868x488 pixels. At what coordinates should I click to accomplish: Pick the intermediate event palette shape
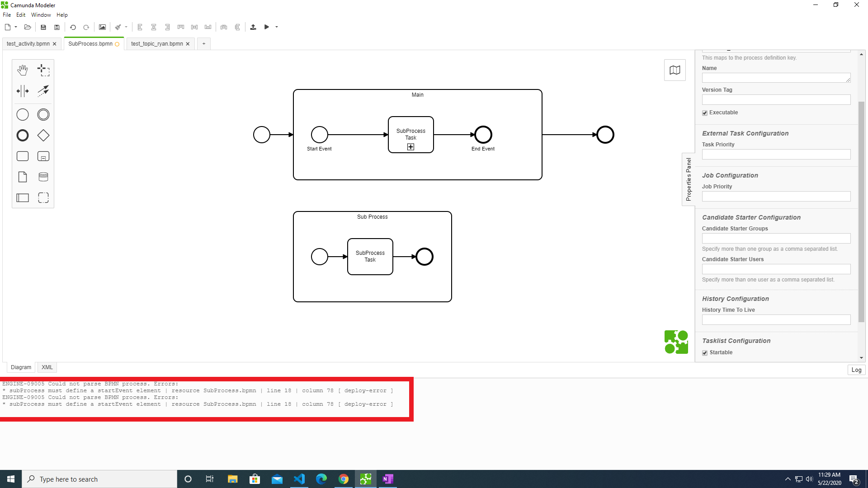[x=43, y=115]
